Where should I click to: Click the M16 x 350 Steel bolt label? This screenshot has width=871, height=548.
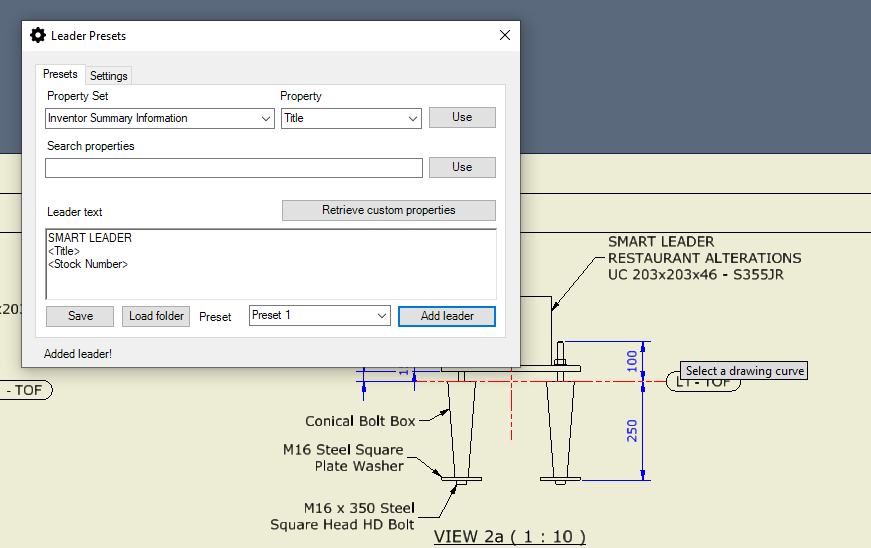(342, 516)
